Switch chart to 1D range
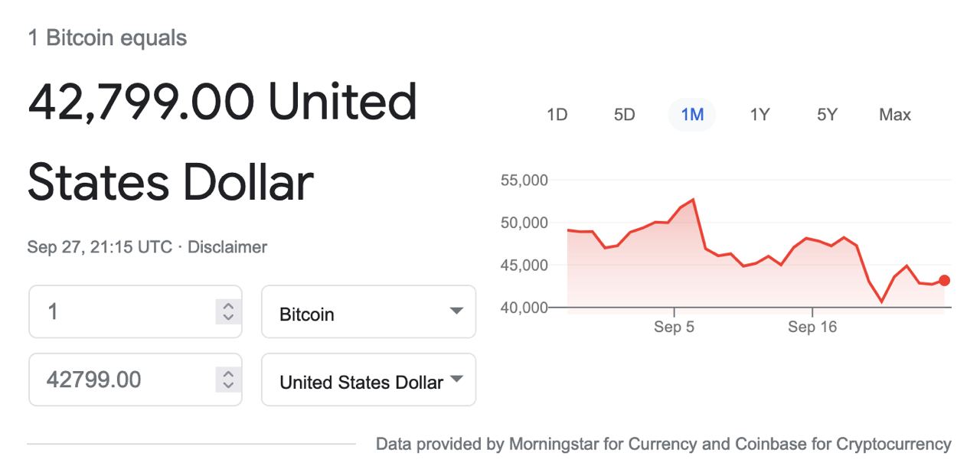Screen dimensions: 980x466 [557, 115]
